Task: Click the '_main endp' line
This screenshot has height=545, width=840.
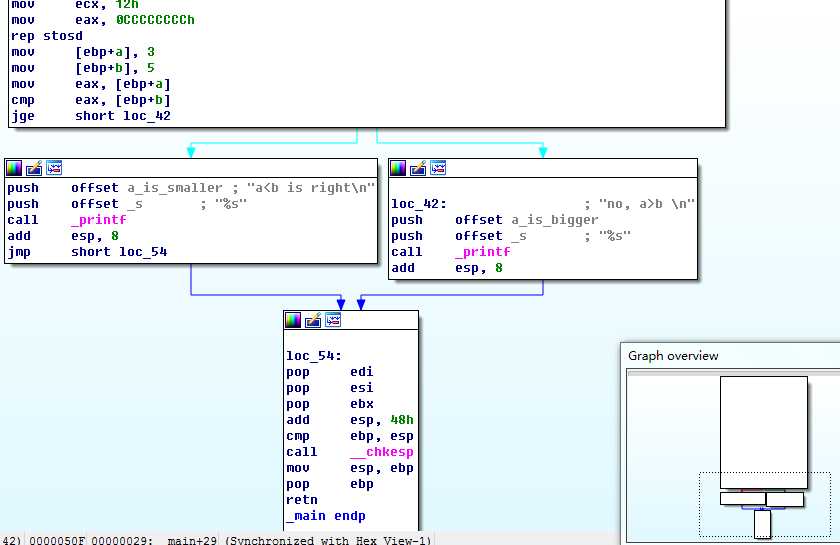Action: [x=326, y=517]
